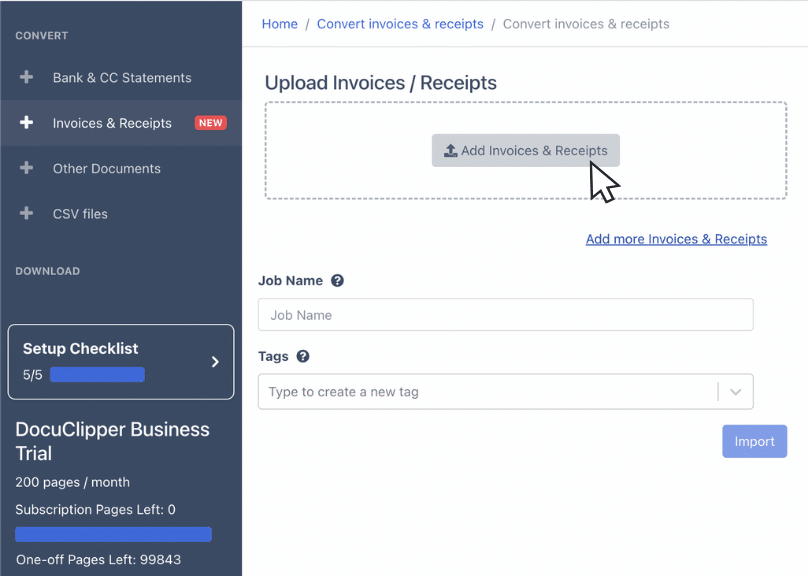Click the plus icon beside Bank & CC Statements

[x=26, y=77]
